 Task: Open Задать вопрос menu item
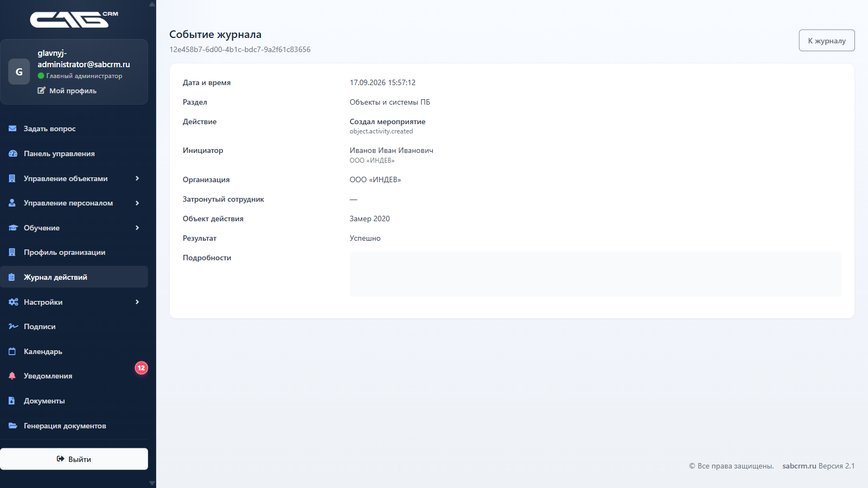click(74, 129)
